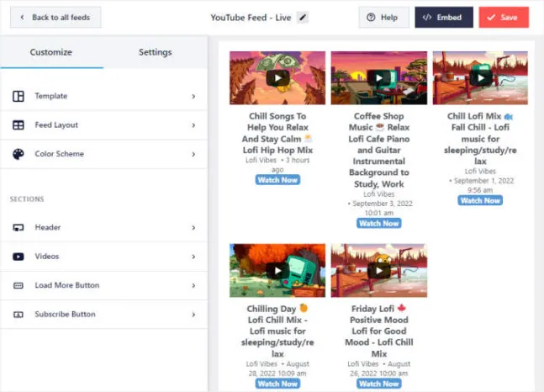Expand the Color Scheme chevron arrow

point(193,154)
